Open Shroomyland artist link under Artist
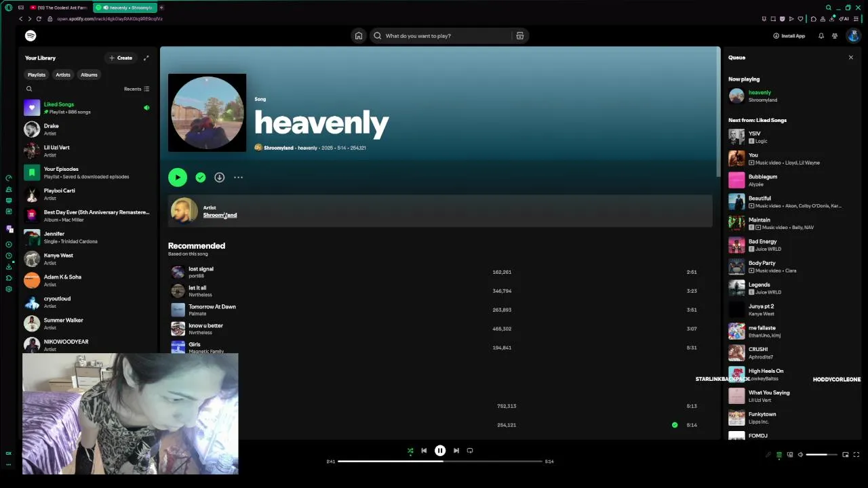The width and height of the screenshot is (868, 488). coord(220,216)
